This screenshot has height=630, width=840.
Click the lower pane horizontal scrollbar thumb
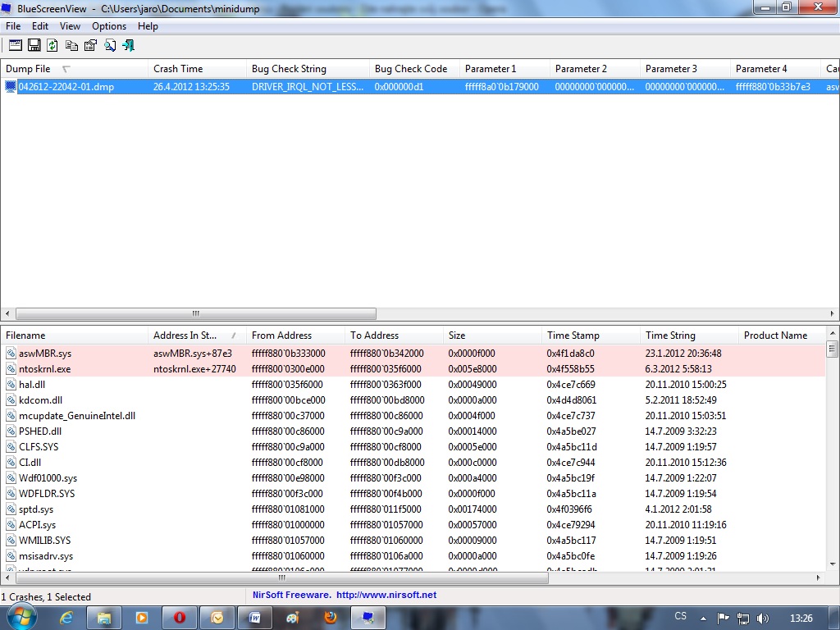coord(282,578)
